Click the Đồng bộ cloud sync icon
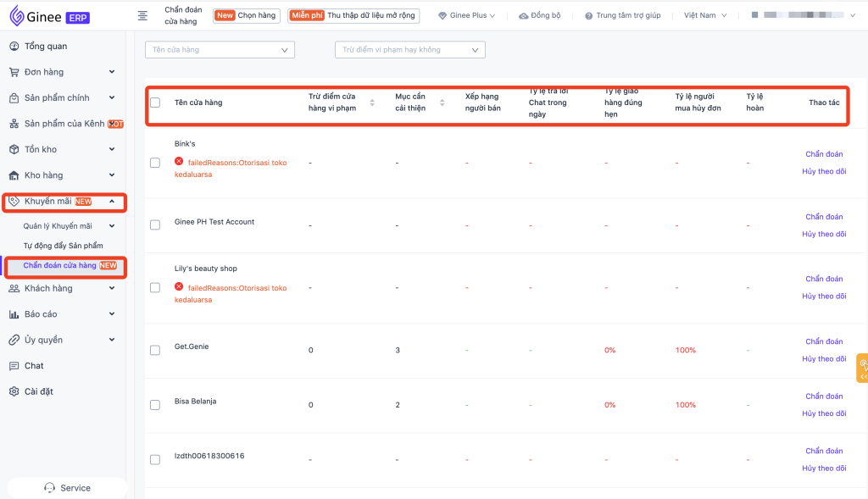The image size is (868, 499). click(x=523, y=15)
